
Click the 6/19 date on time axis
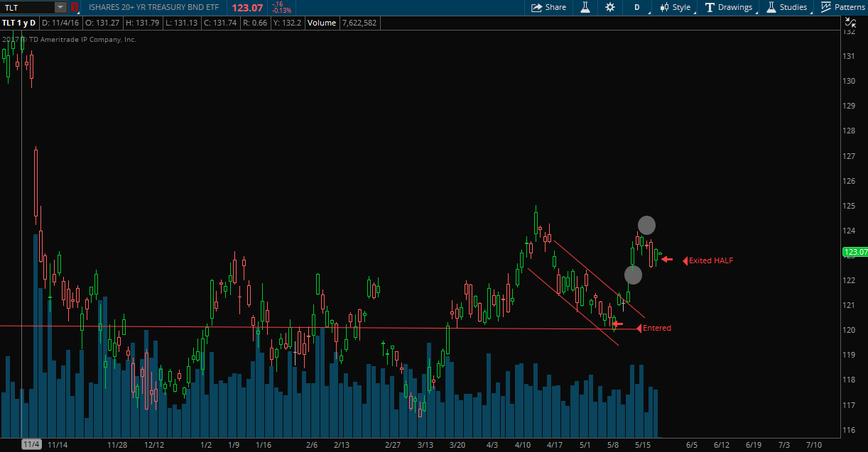pos(753,445)
